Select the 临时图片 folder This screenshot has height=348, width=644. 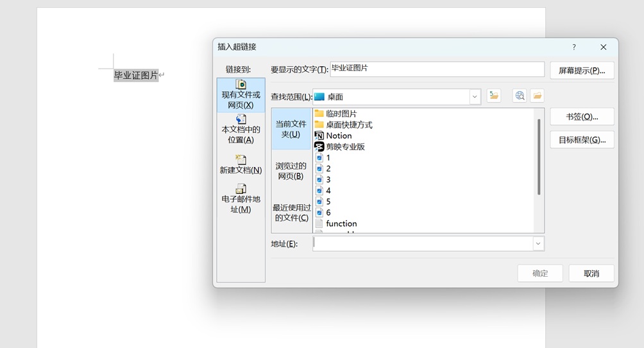[x=335, y=114]
